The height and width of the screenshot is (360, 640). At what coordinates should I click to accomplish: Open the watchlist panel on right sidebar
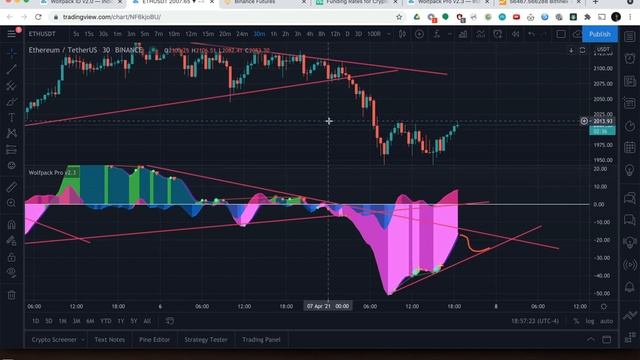(630, 36)
